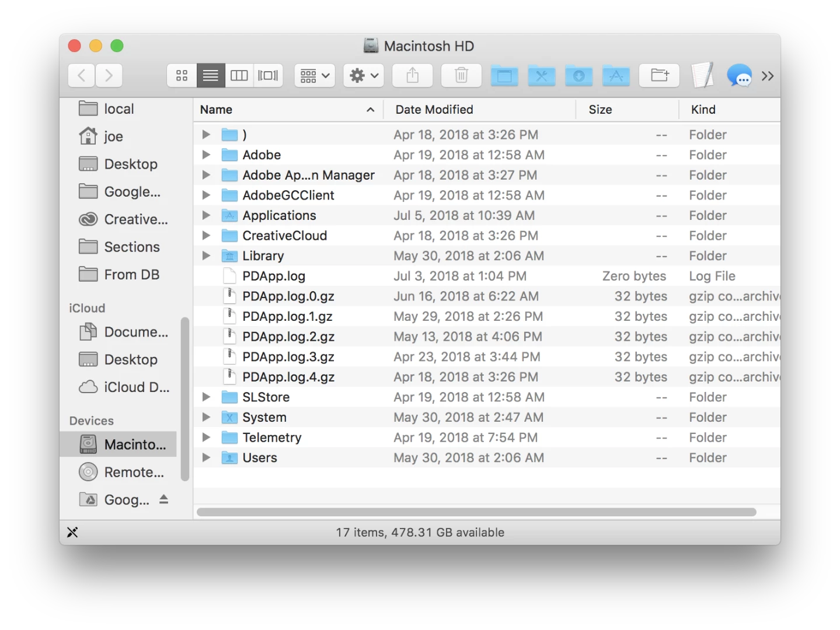Select the PDApp.log file row
Image resolution: width=840 pixels, height=630 pixels.
[487, 276]
